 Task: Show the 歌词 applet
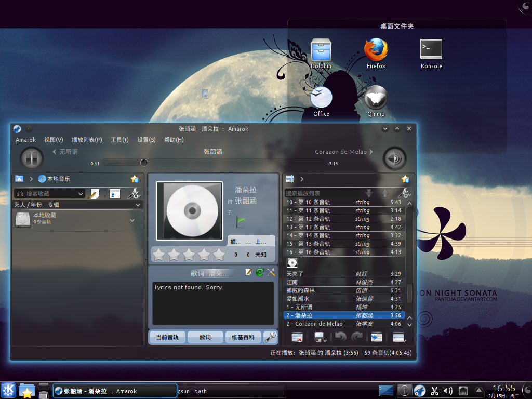(x=205, y=337)
